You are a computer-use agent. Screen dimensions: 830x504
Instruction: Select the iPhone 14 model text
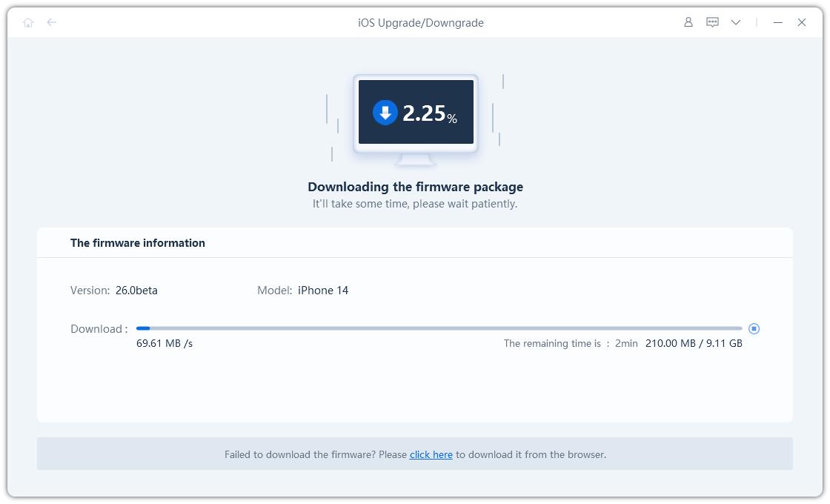tap(322, 290)
